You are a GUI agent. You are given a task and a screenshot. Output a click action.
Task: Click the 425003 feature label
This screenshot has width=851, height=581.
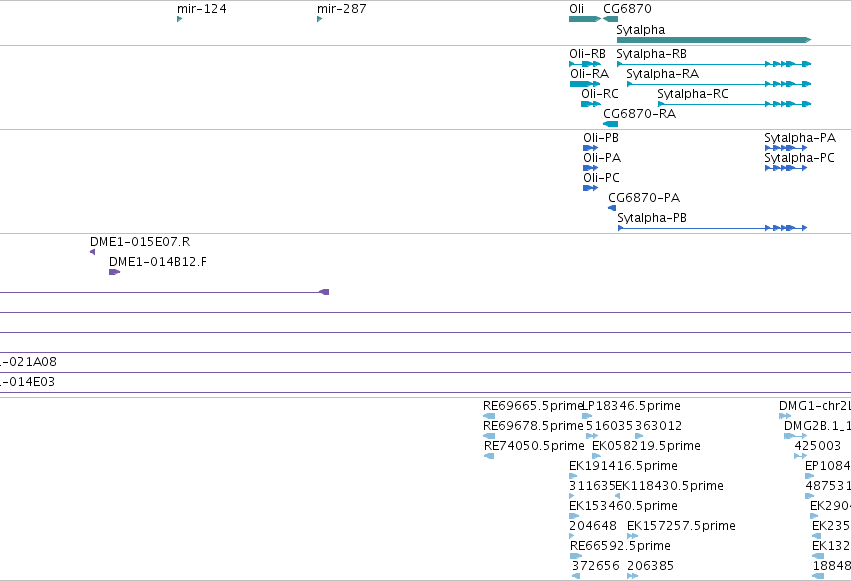click(817, 446)
